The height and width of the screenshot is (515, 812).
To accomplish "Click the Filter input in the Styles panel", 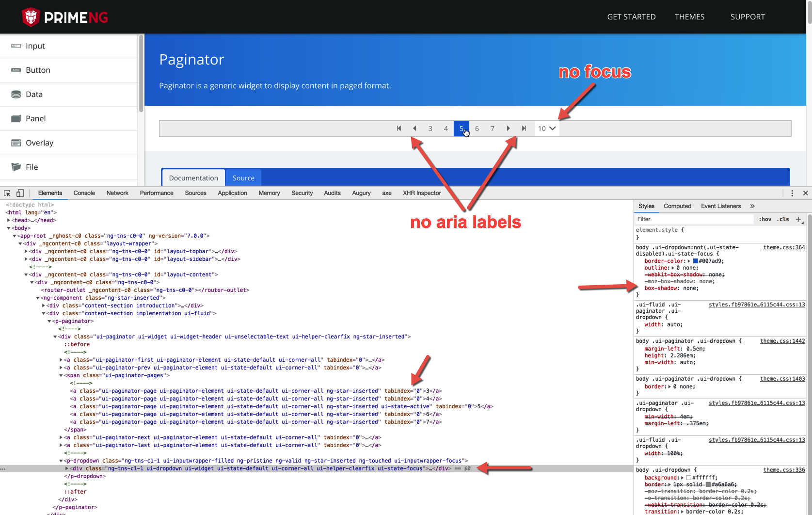I will tap(688, 219).
